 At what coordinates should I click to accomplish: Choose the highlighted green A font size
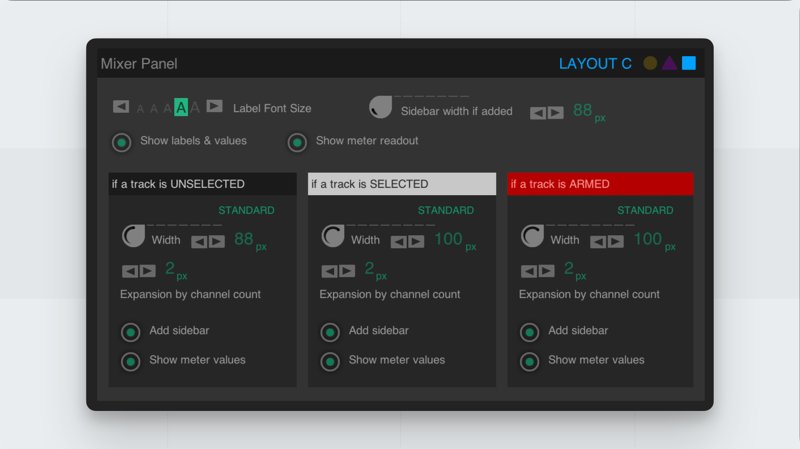pos(181,108)
